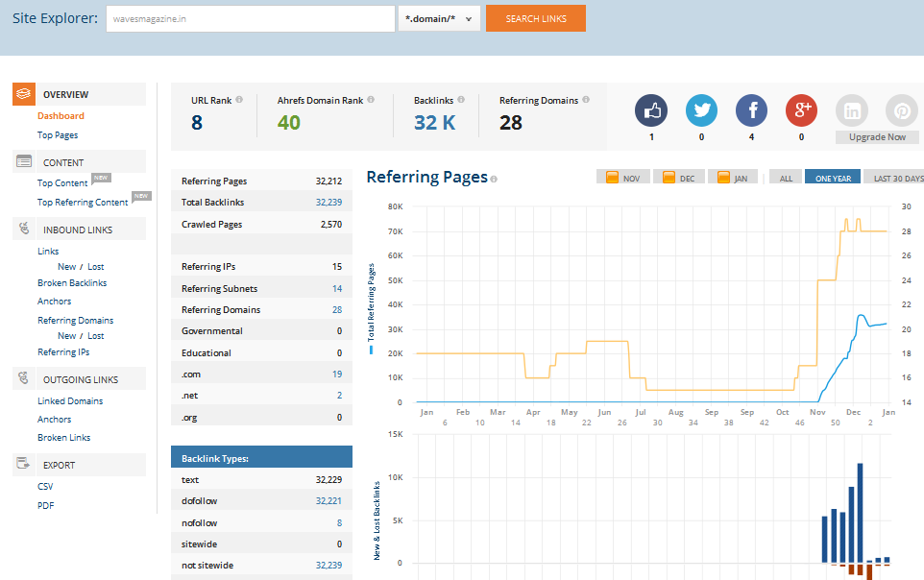Switch chart to ALL time range
This screenshot has width=924, height=580.
(x=786, y=178)
